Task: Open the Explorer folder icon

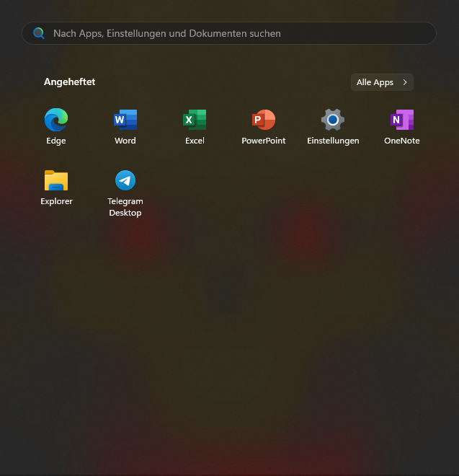Action: [56, 180]
